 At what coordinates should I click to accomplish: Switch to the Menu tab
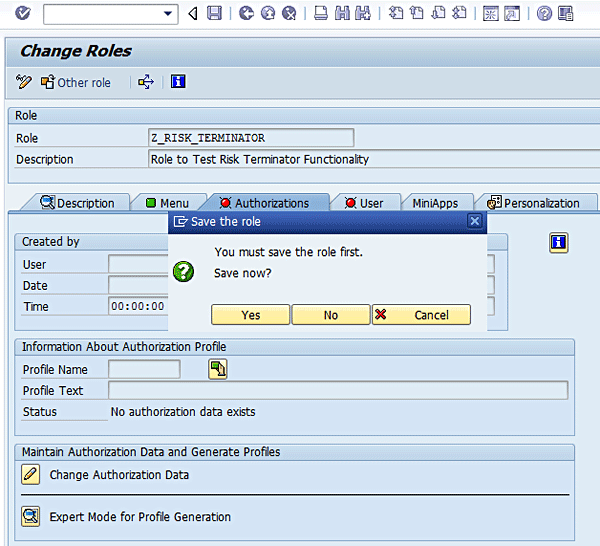(x=167, y=203)
